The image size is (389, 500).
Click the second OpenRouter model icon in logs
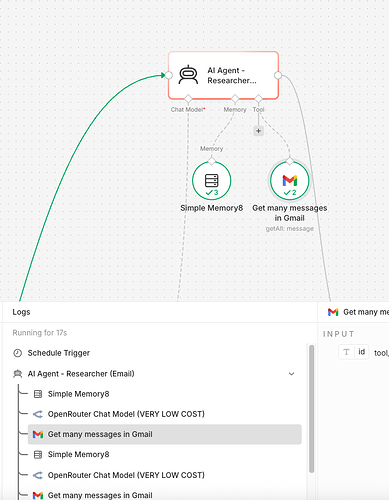38,475
